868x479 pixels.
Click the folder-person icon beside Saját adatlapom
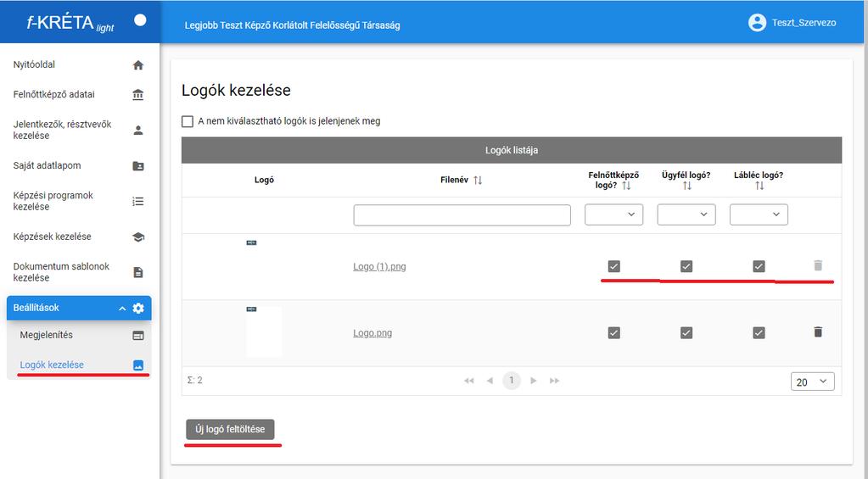[138, 166]
